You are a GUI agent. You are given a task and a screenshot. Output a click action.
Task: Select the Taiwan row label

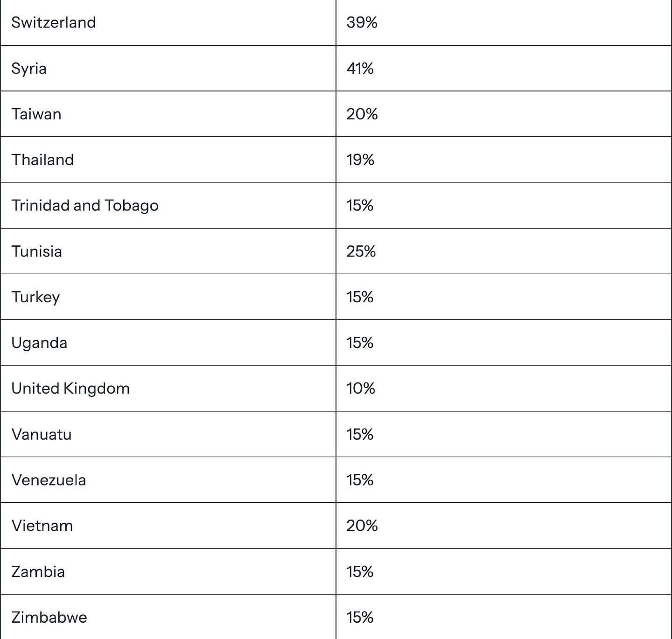(36, 114)
